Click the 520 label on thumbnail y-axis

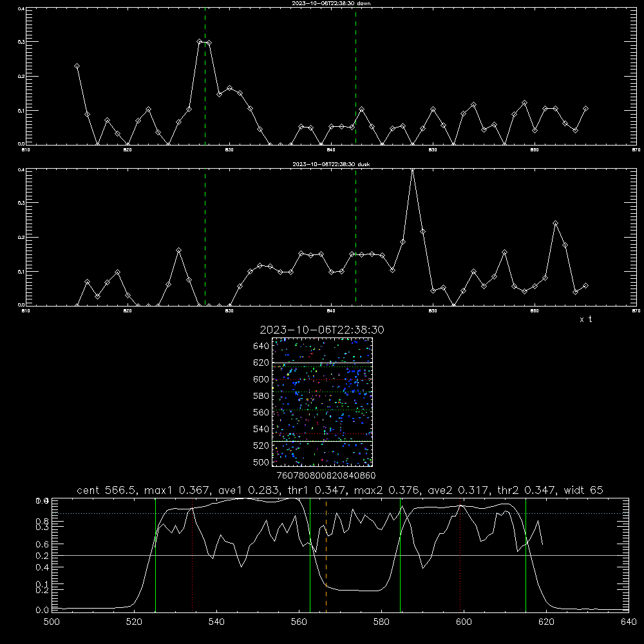[x=261, y=446]
